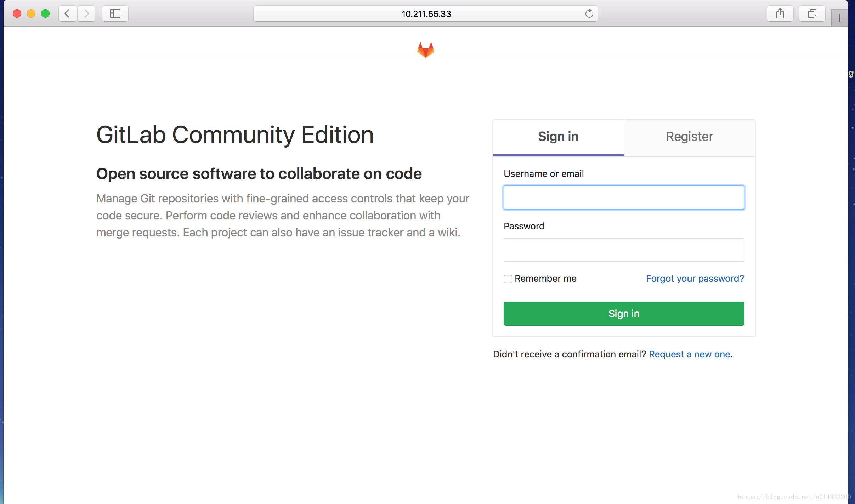Open a new tab with plus button

(x=839, y=18)
